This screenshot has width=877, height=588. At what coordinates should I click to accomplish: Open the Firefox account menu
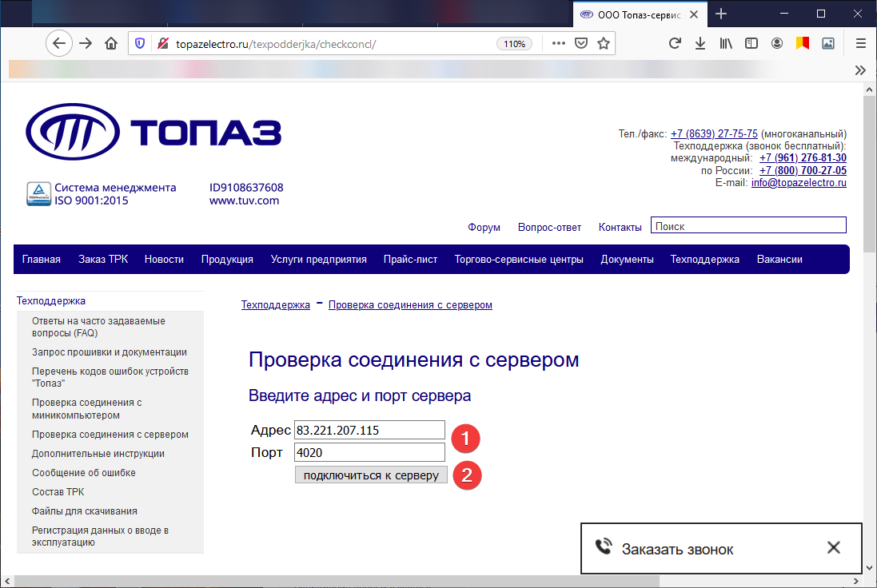click(777, 44)
